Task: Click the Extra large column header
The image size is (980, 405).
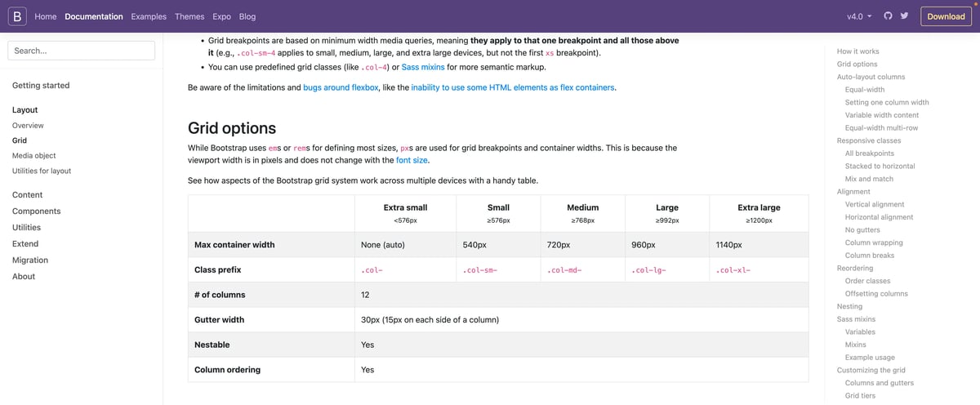Action: (759, 213)
